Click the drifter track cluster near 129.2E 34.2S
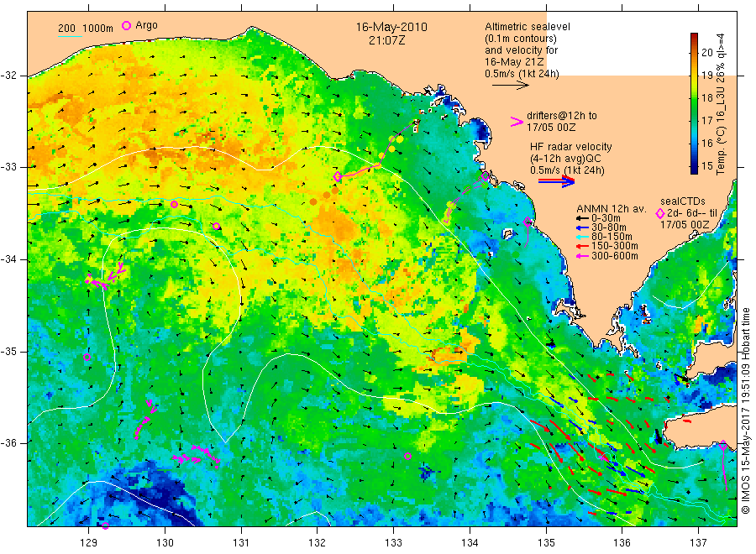This screenshot has width=756, height=554. pyautogui.click(x=105, y=278)
